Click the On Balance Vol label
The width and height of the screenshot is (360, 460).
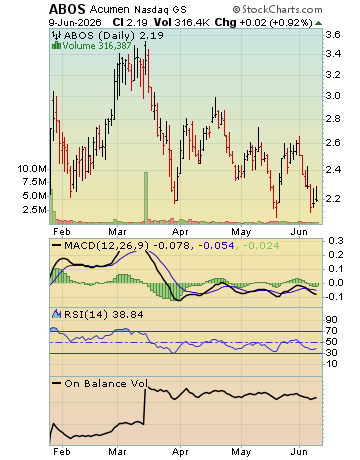(x=106, y=383)
